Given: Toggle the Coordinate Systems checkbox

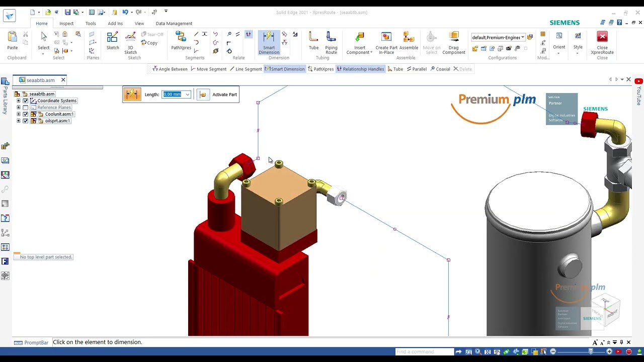Looking at the screenshot, I should [26, 101].
